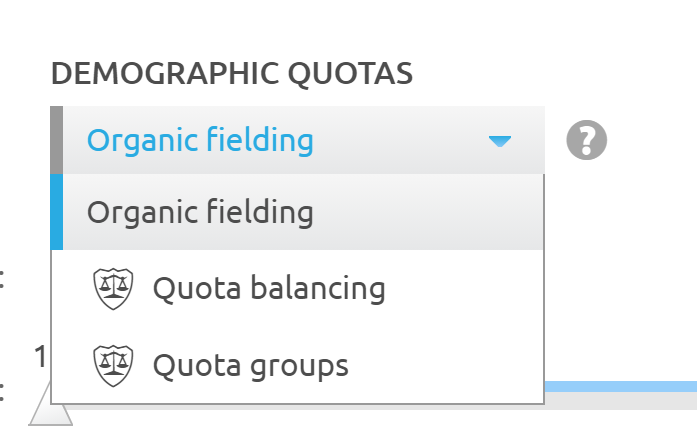Screen dimensions: 697x432
Task: Click the light blue slider track
Action: 620,385
